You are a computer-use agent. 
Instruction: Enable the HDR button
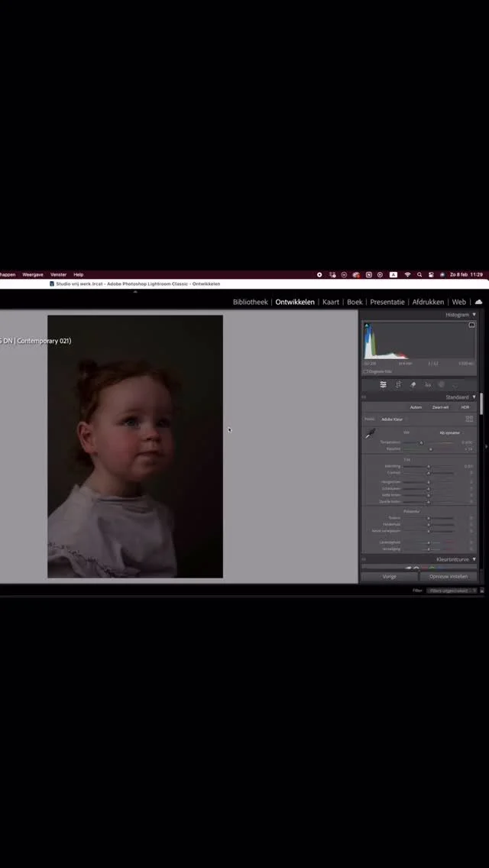click(x=465, y=407)
